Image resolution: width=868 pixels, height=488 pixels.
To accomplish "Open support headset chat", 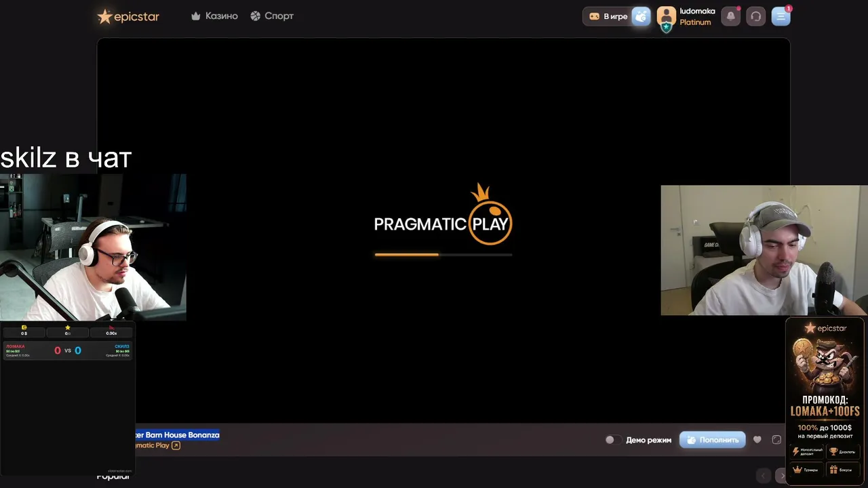I will pos(755,16).
